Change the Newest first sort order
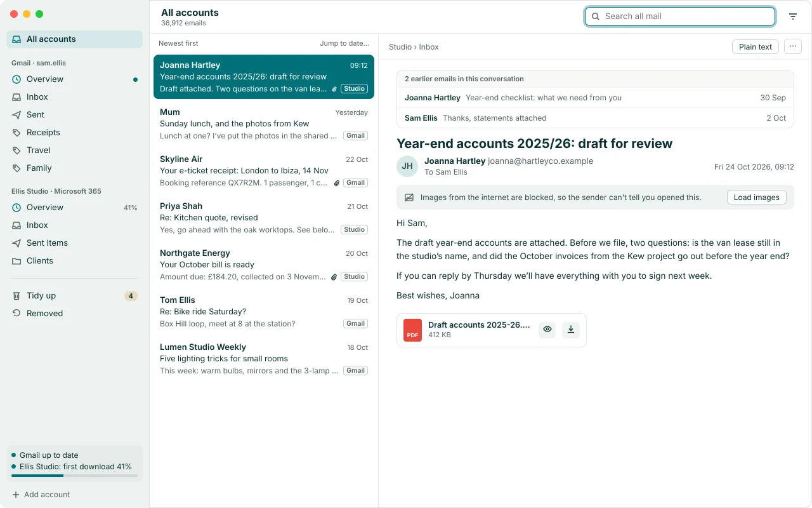The height and width of the screenshot is (508, 812). point(178,43)
